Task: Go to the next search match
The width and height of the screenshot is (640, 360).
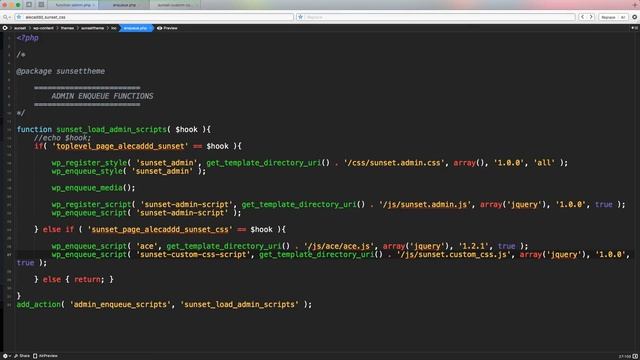Action: 591,17
